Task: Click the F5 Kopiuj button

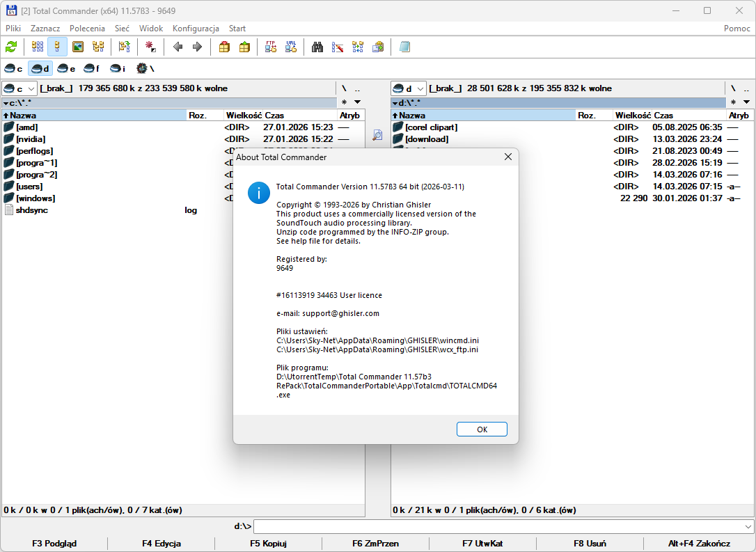Action: [x=269, y=544]
